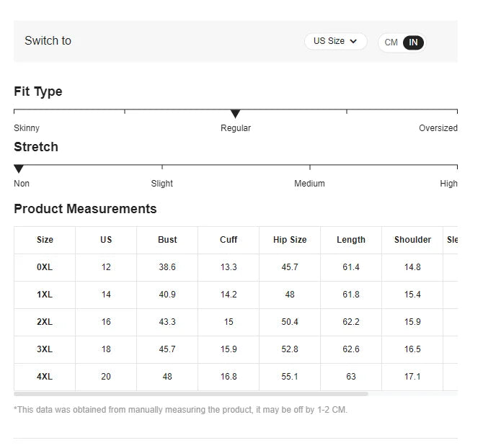
Task: Click the Skinny fit label
Action: [27, 128]
